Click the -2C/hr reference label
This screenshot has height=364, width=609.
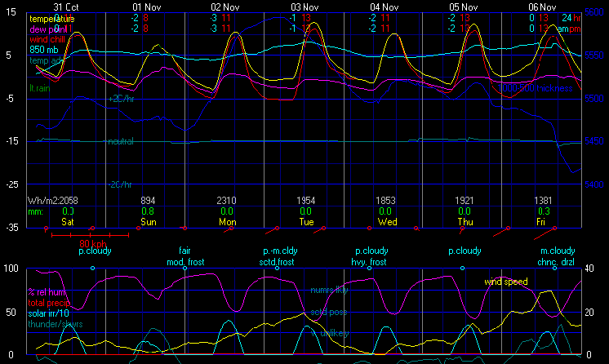pyautogui.click(x=120, y=184)
